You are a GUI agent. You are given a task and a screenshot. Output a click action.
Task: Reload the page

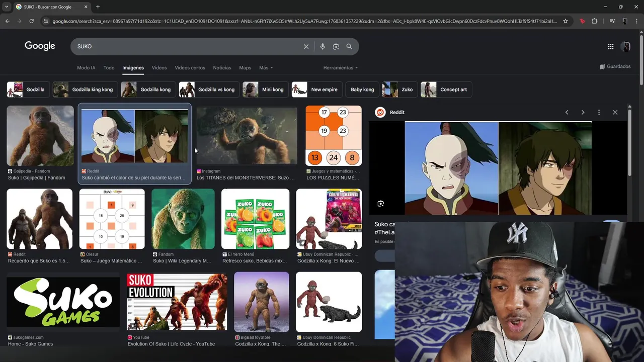tap(31, 21)
